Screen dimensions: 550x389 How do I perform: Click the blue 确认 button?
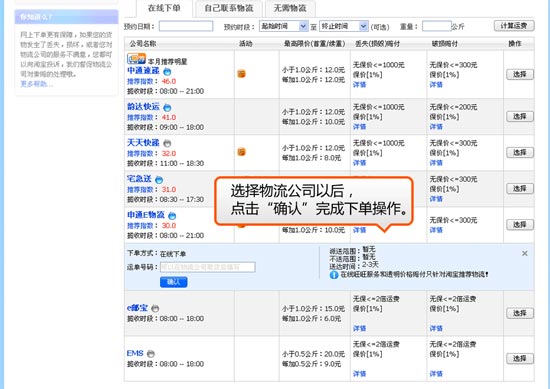tap(174, 282)
